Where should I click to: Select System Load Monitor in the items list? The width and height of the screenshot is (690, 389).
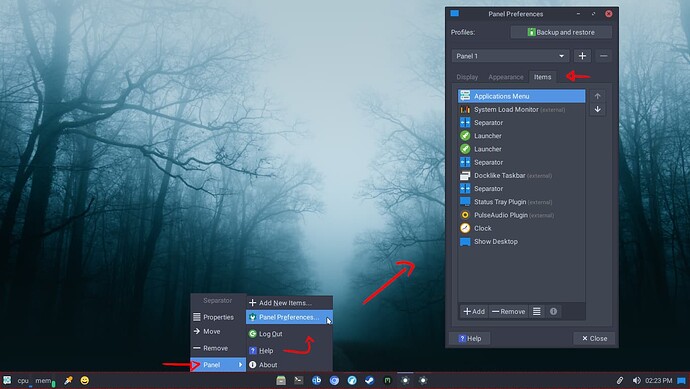[x=521, y=110]
